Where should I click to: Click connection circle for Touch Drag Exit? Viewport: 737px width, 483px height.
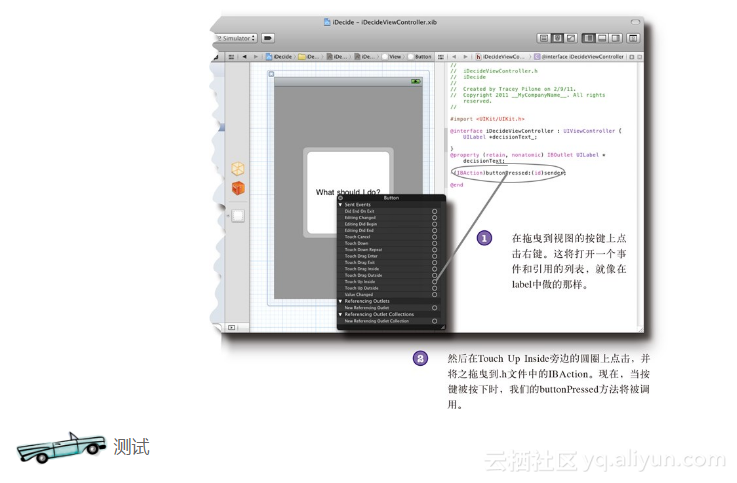click(x=434, y=263)
